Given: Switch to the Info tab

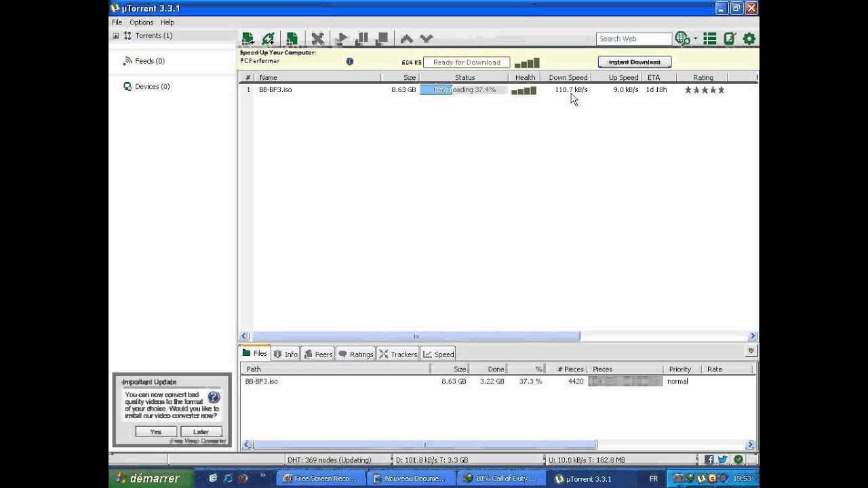Looking at the screenshot, I should point(286,354).
